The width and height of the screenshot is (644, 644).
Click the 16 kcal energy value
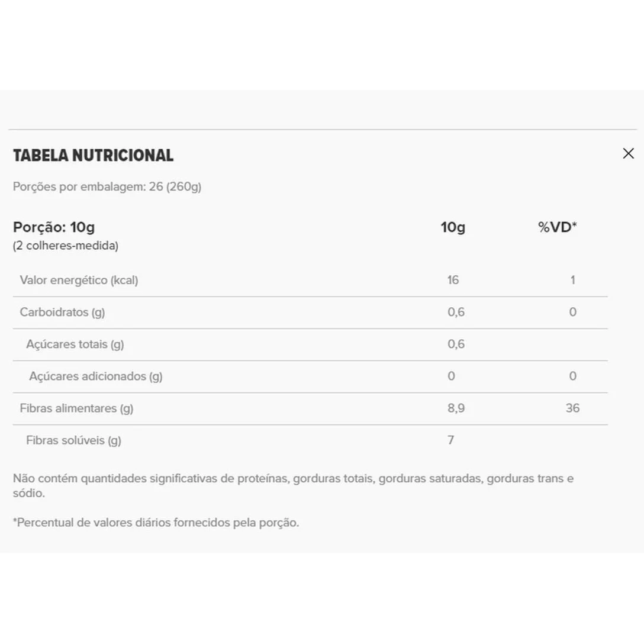(453, 281)
